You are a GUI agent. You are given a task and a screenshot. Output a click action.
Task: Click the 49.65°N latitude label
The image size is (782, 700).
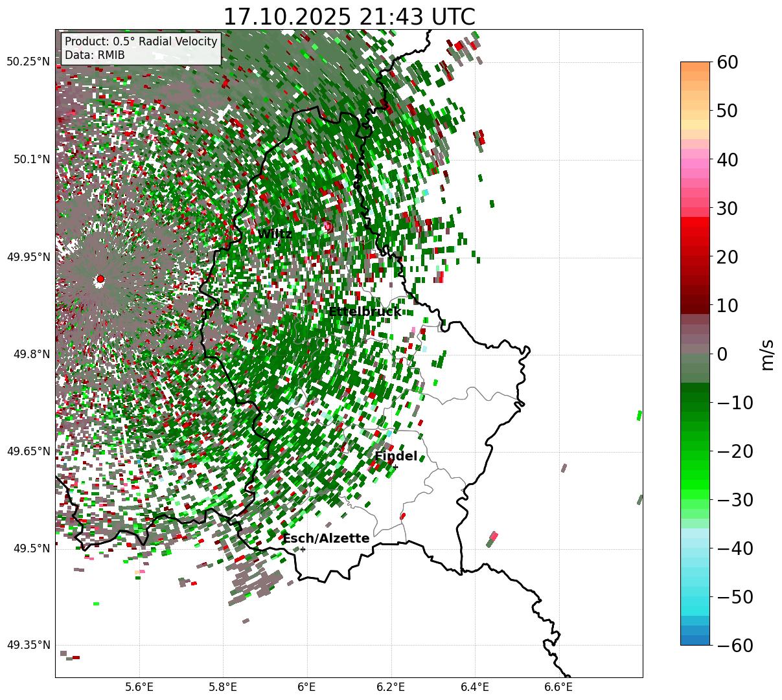[28, 451]
